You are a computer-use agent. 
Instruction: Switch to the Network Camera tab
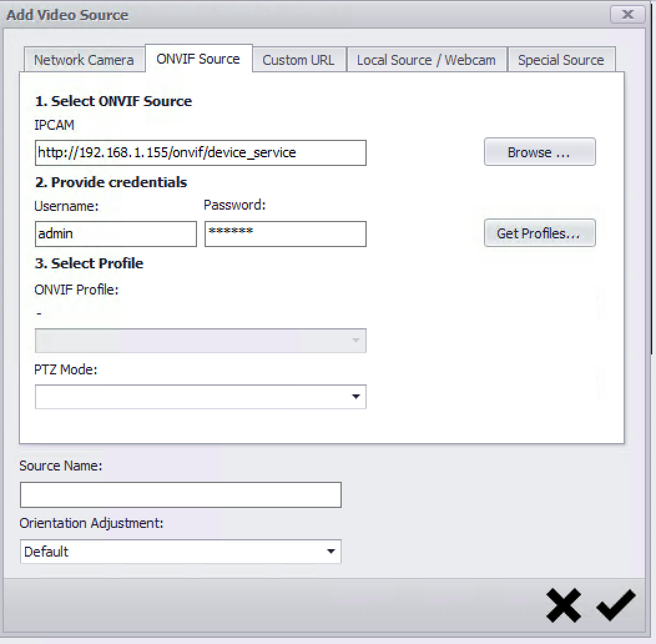tap(84, 60)
